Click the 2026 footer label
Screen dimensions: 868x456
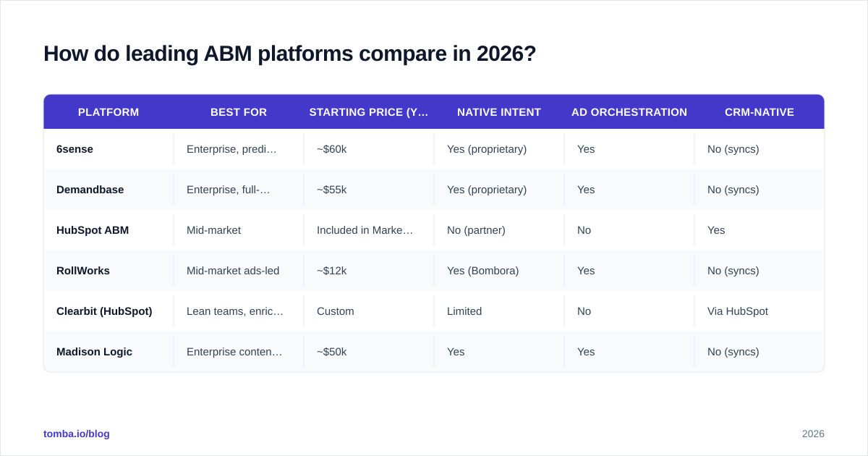[813, 434]
